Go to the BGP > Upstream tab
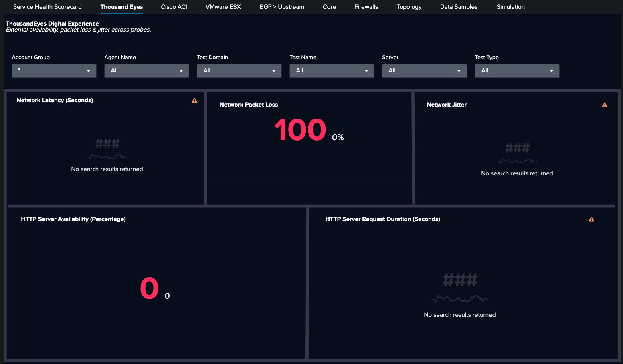 [x=282, y=7]
